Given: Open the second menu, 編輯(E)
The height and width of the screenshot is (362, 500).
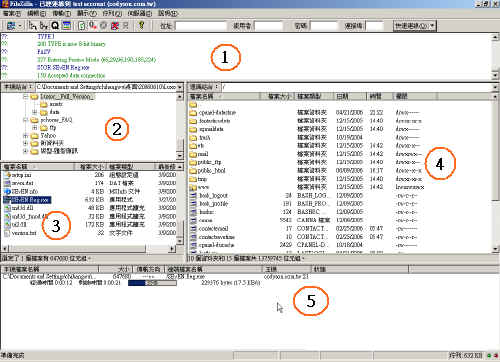Looking at the screenshot, I should 36,13.
